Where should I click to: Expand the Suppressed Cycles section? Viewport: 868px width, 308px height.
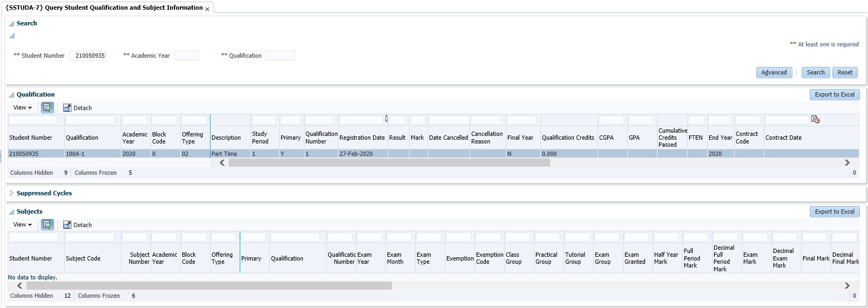coord(11,193)
